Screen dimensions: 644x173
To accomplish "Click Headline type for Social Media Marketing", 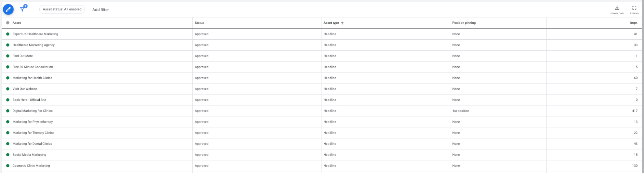I will (330, 154).
